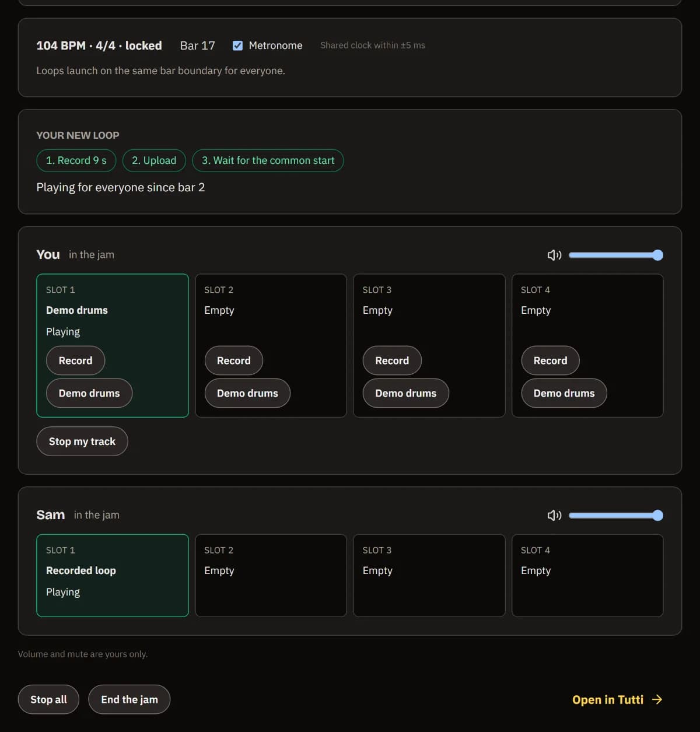
Task: Record into your Slot 1
Action: tap(75, 360)
